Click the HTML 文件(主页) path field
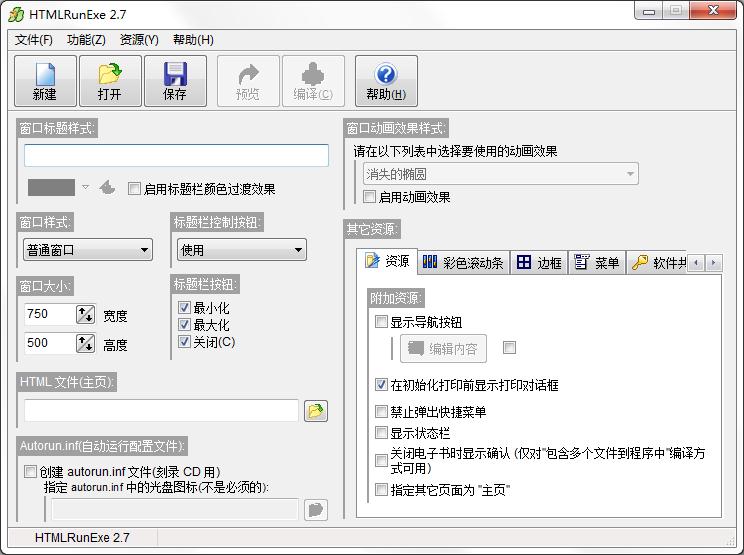The height and width of the screenshot is (555, 744). (161, 410)
